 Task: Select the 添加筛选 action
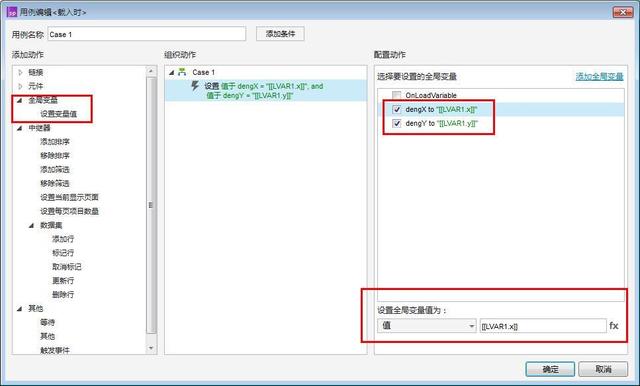(x=55, y=169)
